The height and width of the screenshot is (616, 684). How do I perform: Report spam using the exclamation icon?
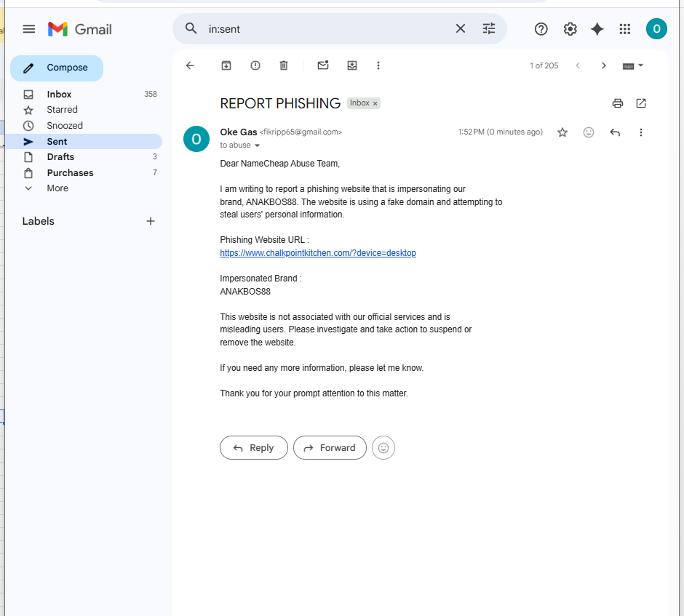(x=255, y=65)
